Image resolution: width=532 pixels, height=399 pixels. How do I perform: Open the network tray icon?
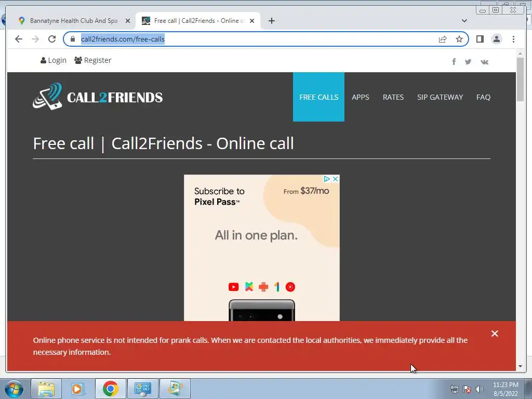454,389
